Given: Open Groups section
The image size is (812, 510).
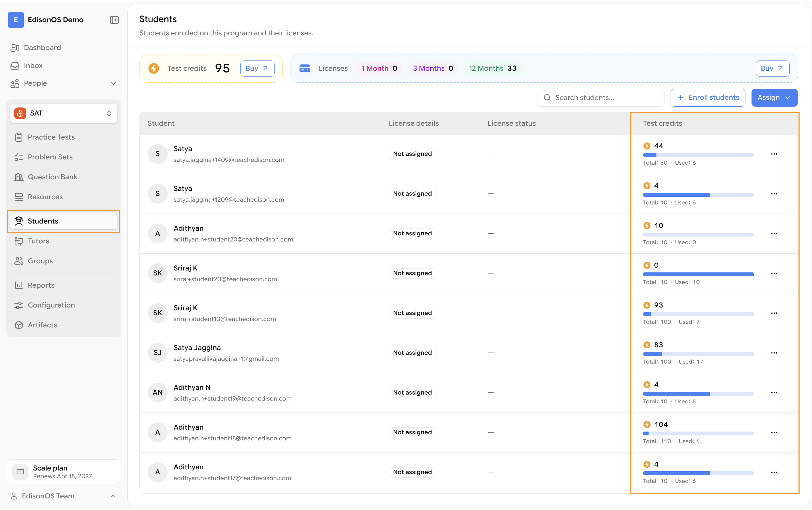Looking at the screenshot, I should [64, 261].
